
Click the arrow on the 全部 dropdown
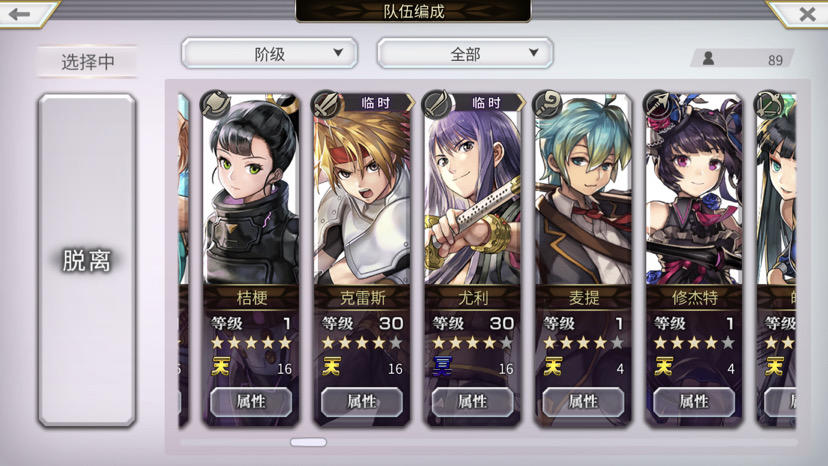point(533,53)
